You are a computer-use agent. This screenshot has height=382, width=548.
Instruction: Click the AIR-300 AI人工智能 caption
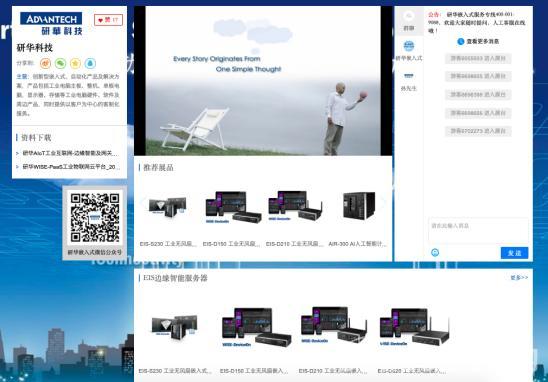(x=358, y=244)
